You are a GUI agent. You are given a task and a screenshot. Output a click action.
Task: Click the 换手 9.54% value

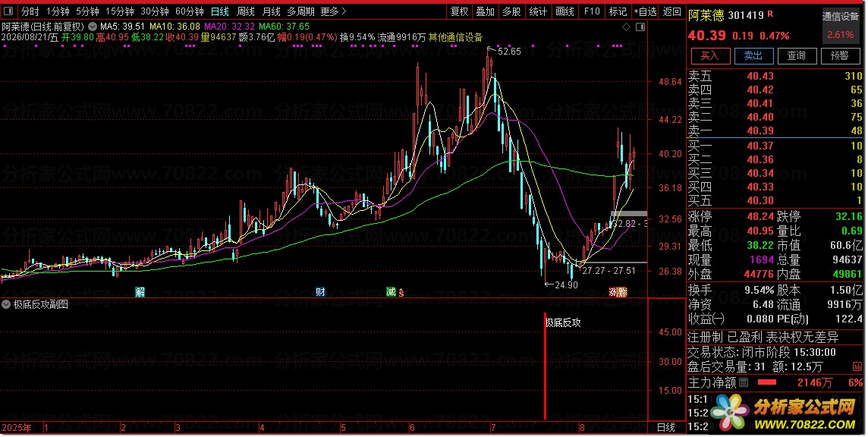759,291
